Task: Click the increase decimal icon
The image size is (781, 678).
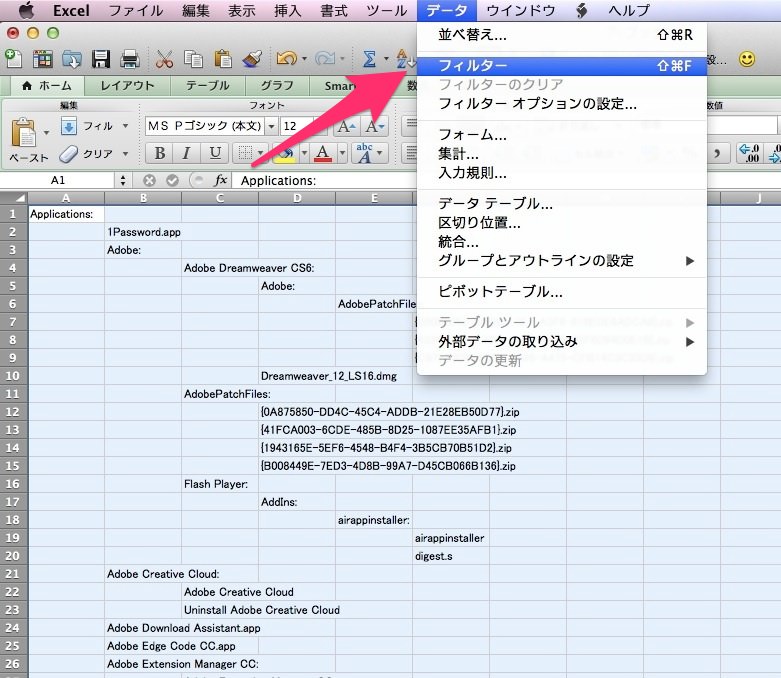Action: (749, 153)
